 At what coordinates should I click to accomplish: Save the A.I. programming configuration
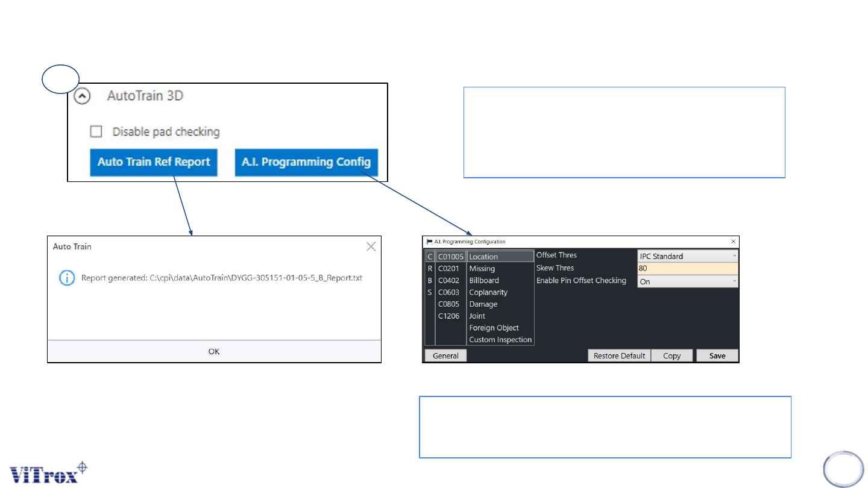pos(717,355)
